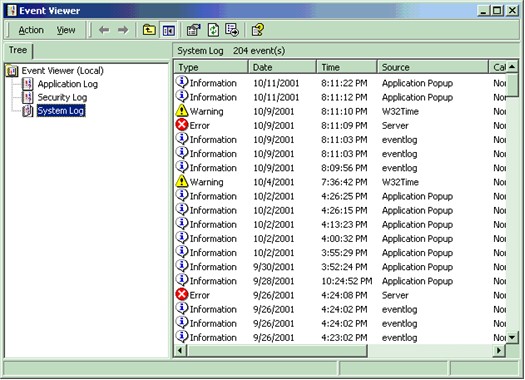
Task: Click the info icon of the 9/28/2001 event
Action: [x=181, y=280]
